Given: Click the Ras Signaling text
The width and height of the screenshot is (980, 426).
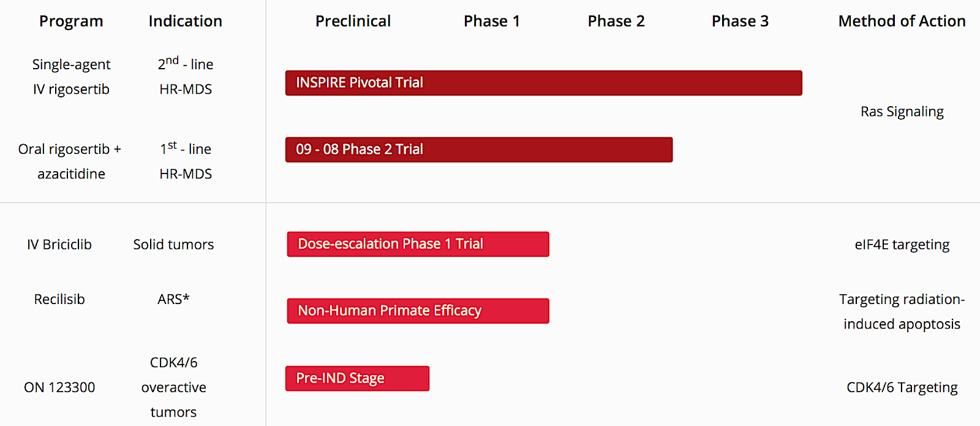Looking at the screenshot, I should (902, 112).
